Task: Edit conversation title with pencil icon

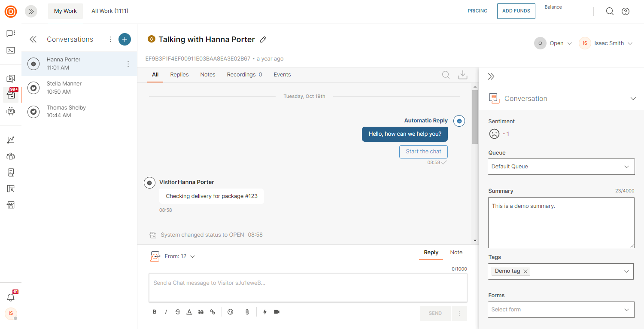Action: (264, 40)
